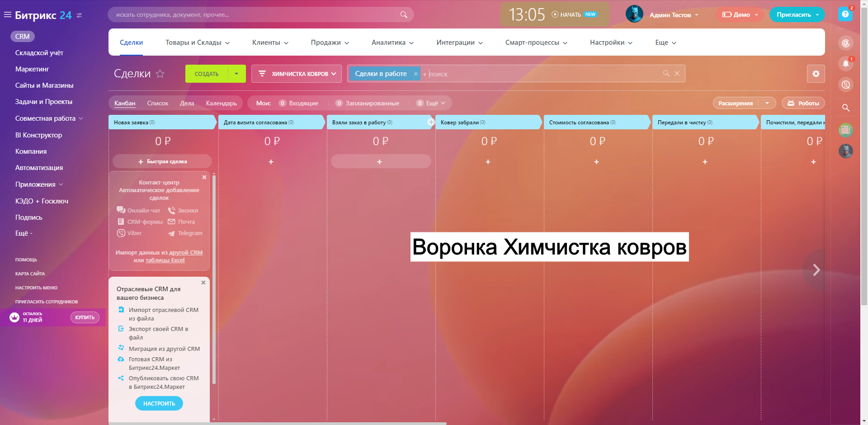Screen dimensions: 868x425
Task: Click the Роботы button
Action: pyautogui.click(x=803, y=103)
